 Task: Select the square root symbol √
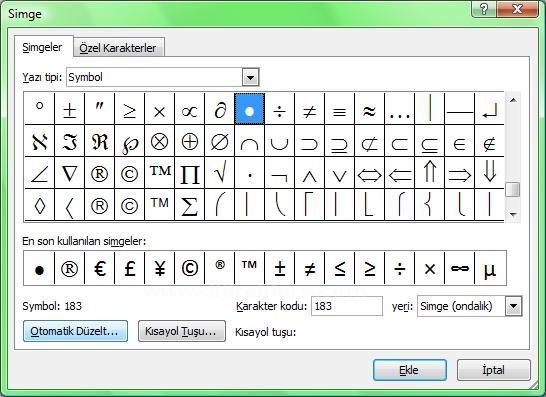point(219,173)
